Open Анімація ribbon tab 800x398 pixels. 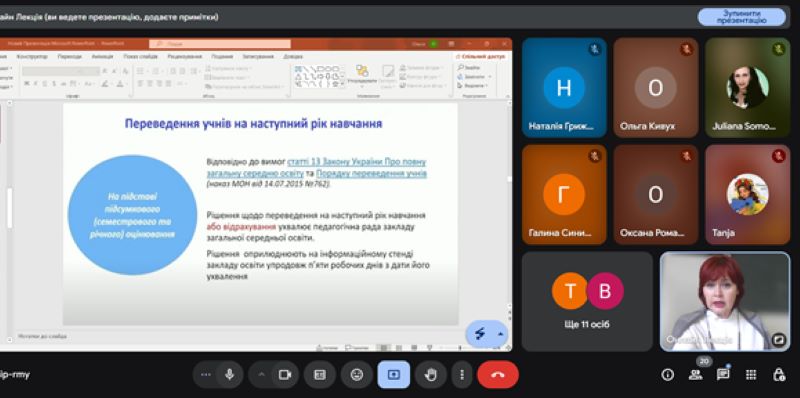[102, 57]
